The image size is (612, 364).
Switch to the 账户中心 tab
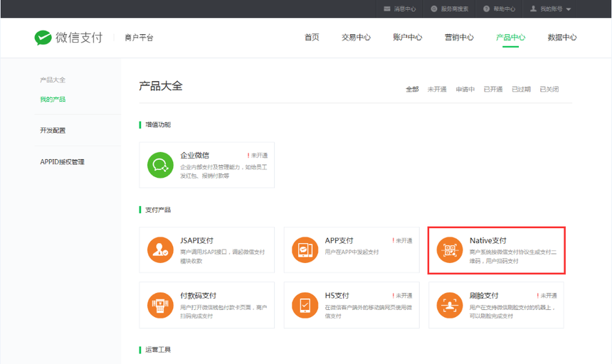point(407,38)
